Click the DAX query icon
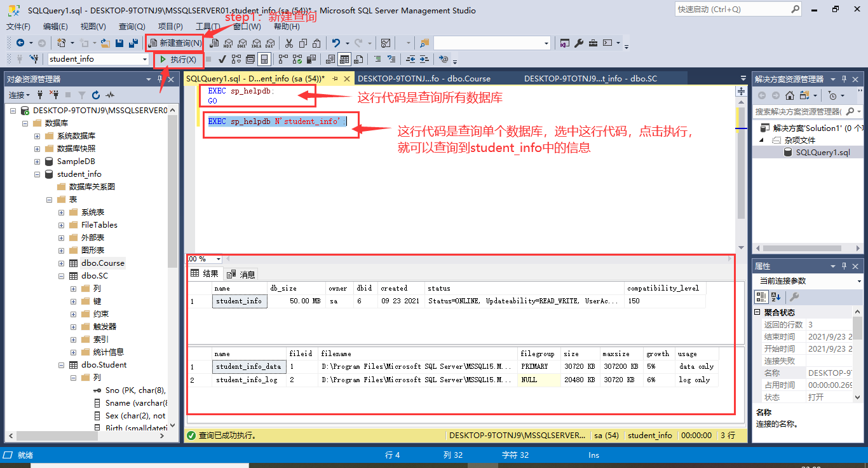This screenshot has width=868, height=468. (x=269, y=43)
